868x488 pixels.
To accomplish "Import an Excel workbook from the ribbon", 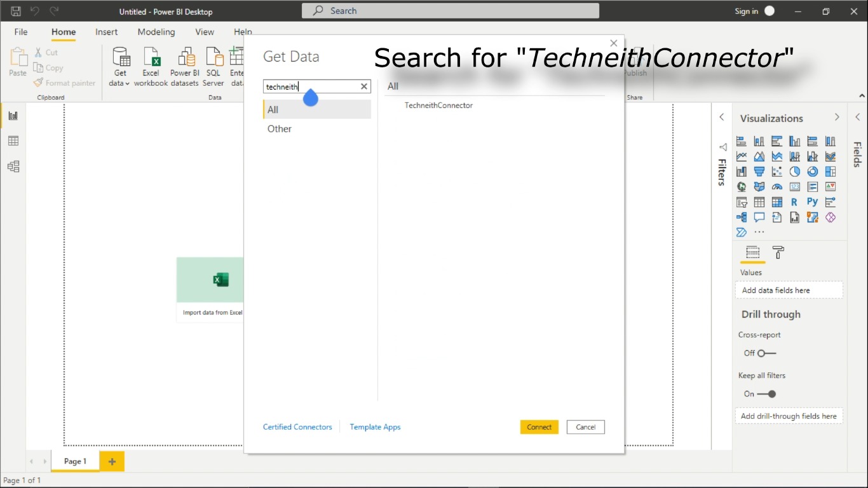I will 151,67.
